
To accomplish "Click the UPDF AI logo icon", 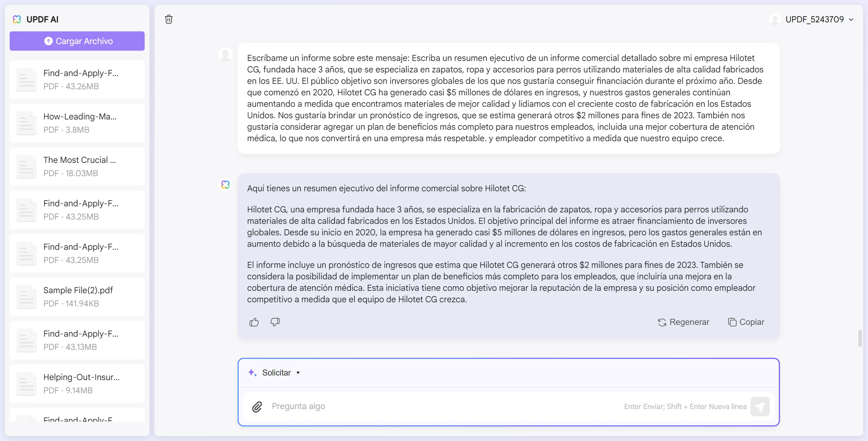I will tap(17, 19).
